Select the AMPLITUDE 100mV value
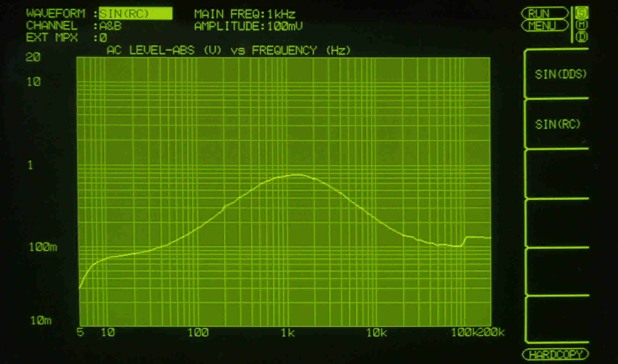 tap(285, 26)
